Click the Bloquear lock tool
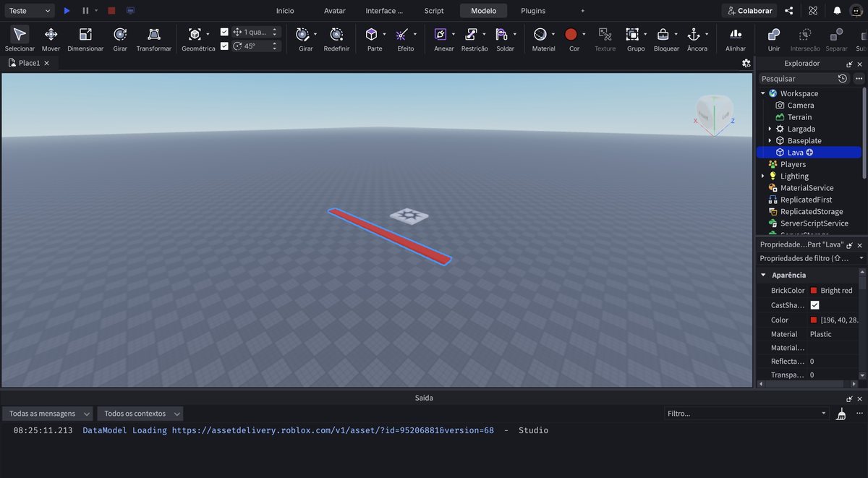 point(663,34)
